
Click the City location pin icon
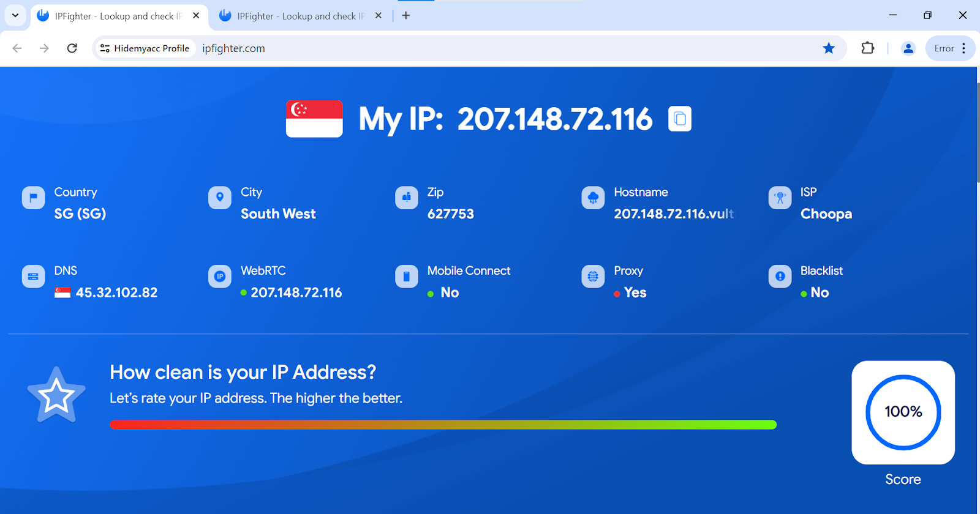[x=220, y=198]
